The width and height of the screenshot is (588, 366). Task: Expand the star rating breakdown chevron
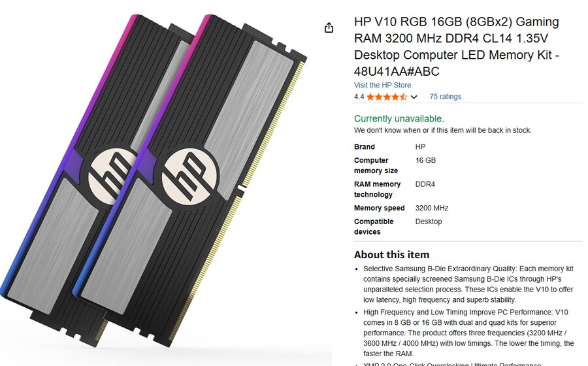click(414, 97)
